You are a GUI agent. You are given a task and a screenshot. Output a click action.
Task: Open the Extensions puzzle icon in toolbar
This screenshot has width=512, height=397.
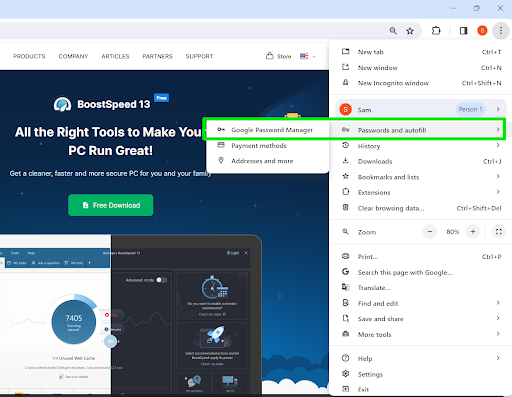(436, 31)
